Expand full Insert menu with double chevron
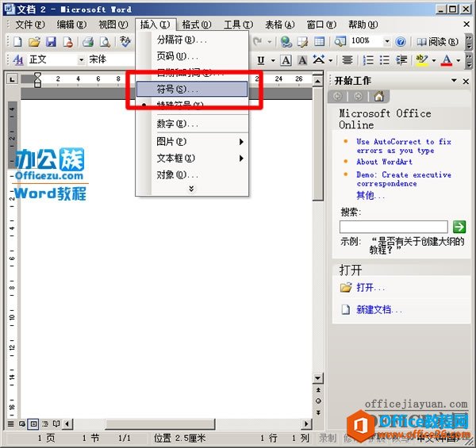The width and height of the screenshot is (476, 448). pyautogui.click(x=191, y=189)
